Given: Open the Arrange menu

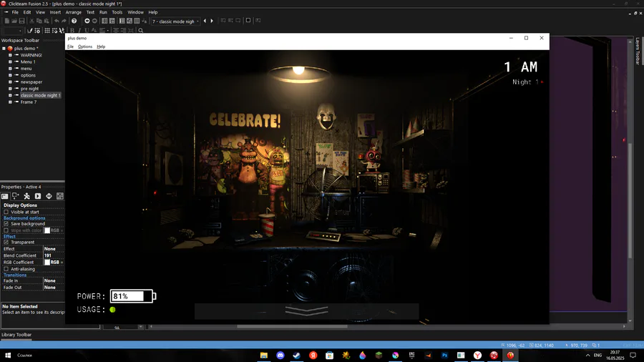Looking at the screenshot, I should tap(74, 12).
